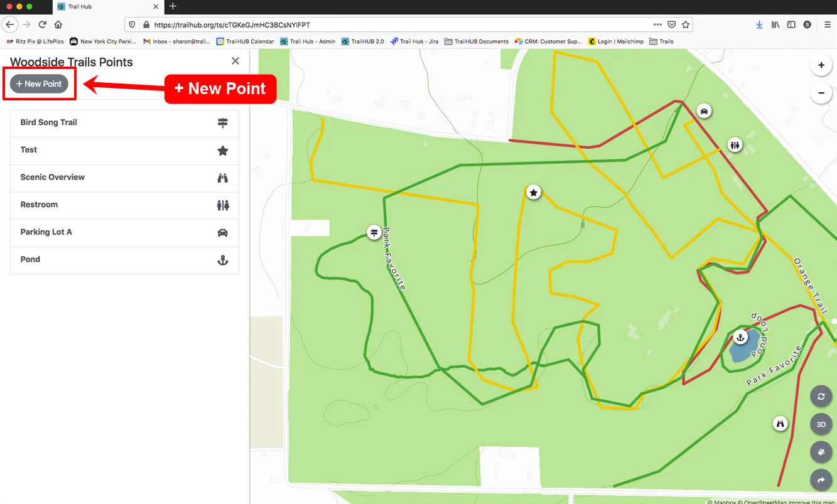Open the TrailHUB Documents bookmark folder
The image size is (837, 504).
477,41
